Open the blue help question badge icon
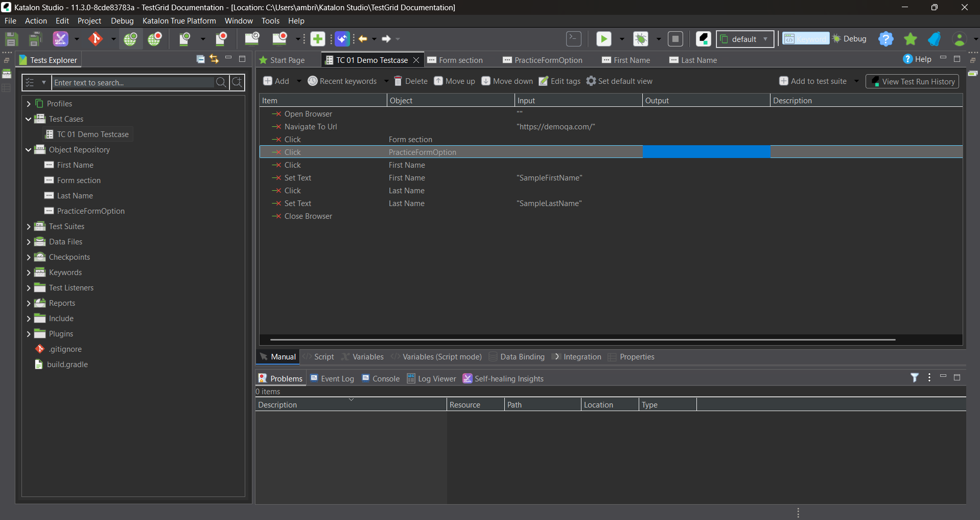980x520 pixels. pos(886,39)
